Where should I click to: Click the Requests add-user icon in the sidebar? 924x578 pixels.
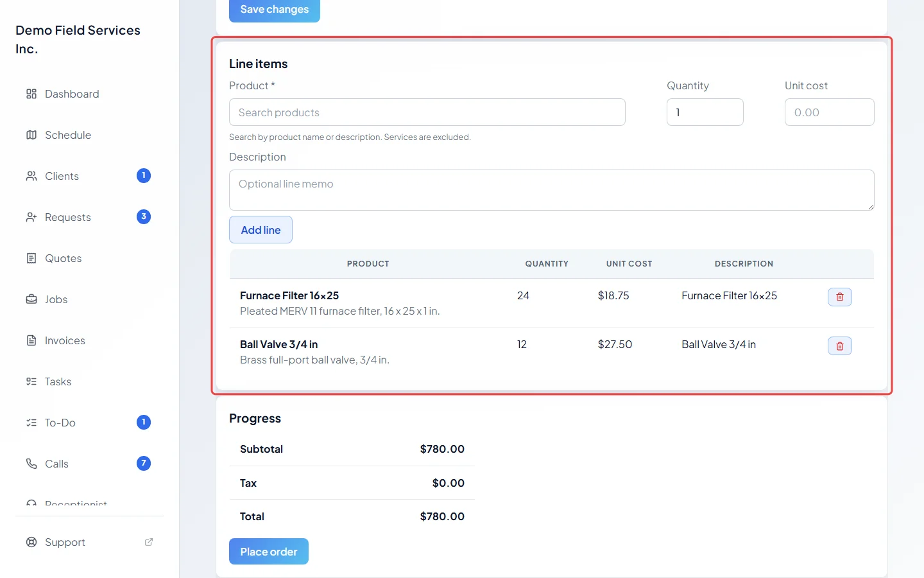[31, 217]
